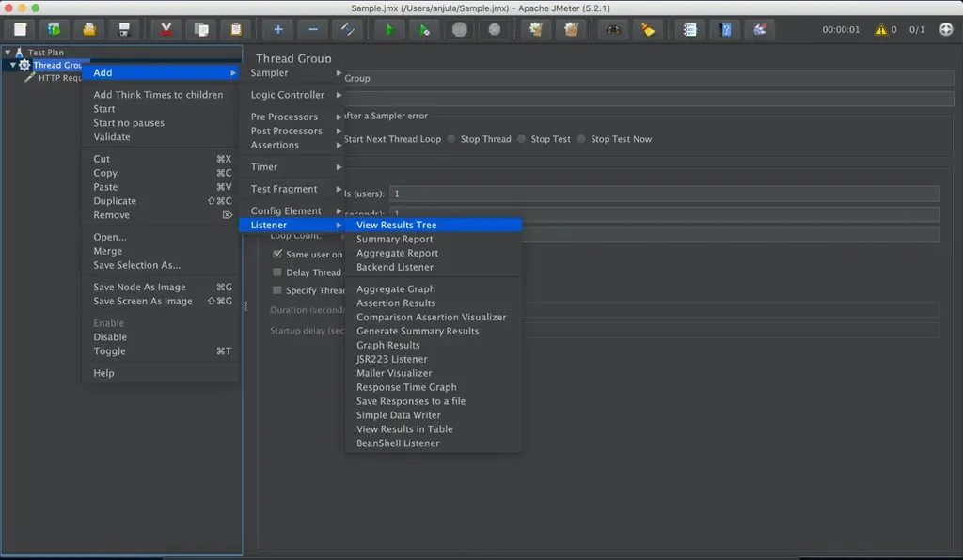The image size is (963, 560).
Task: Choose BeanShell Listener entry
Action: 434,443
